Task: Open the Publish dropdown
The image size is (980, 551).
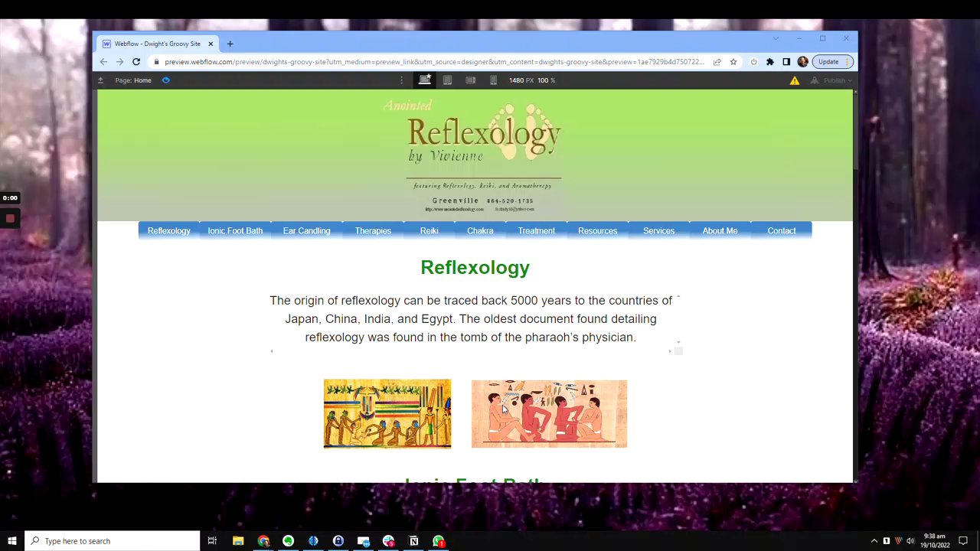Action: tap(832, 80)
